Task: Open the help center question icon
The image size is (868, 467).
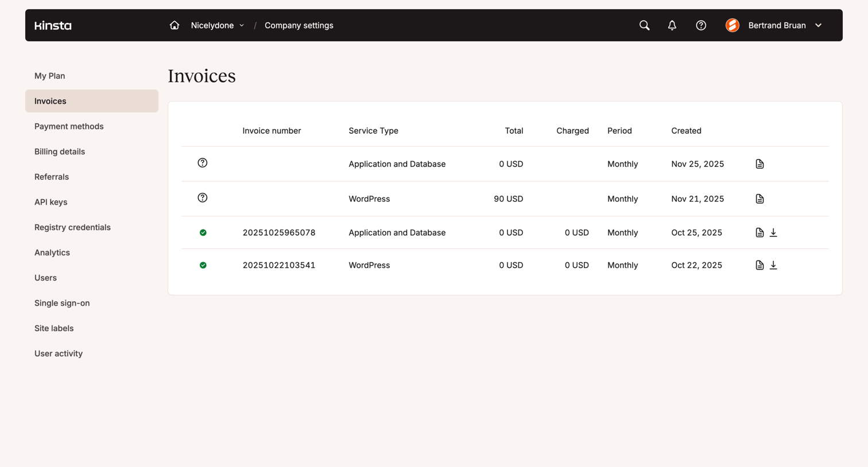Action: click(701, 25)
